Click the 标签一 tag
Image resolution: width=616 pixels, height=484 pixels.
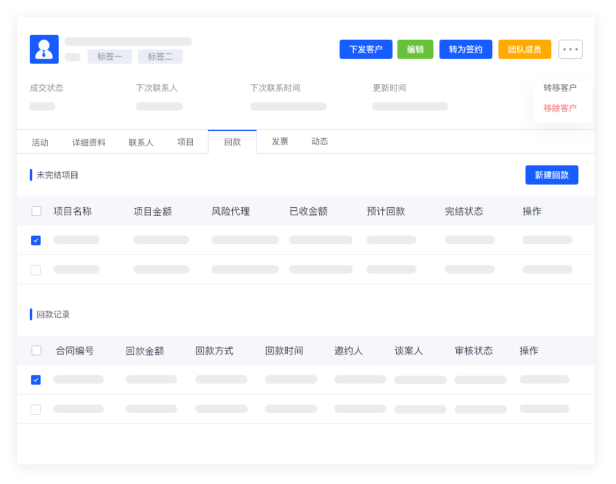(x=109, y=57)
